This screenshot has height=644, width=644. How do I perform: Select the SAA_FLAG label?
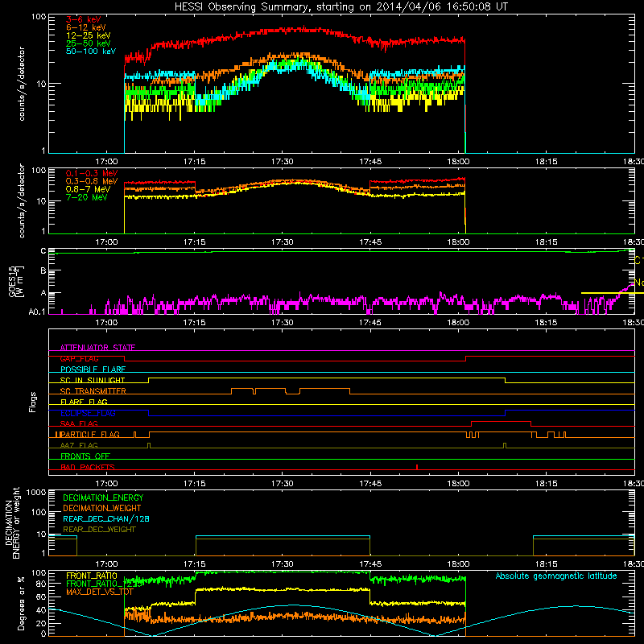(79, 423)
